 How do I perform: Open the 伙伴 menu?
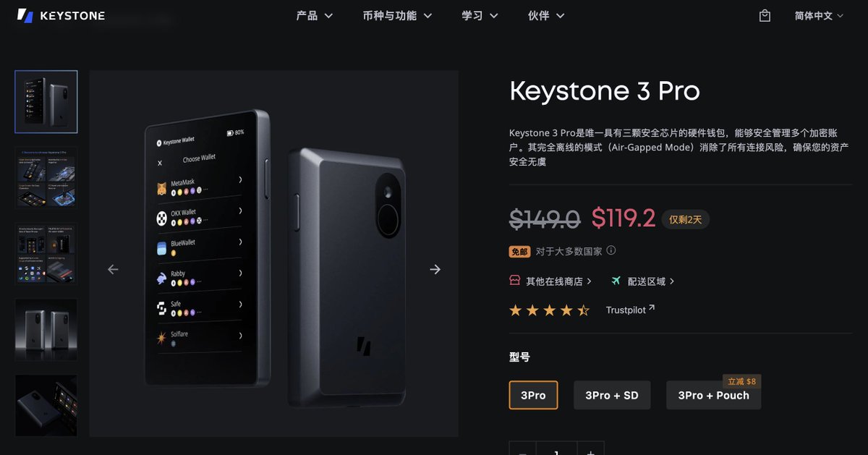(546, 15)
